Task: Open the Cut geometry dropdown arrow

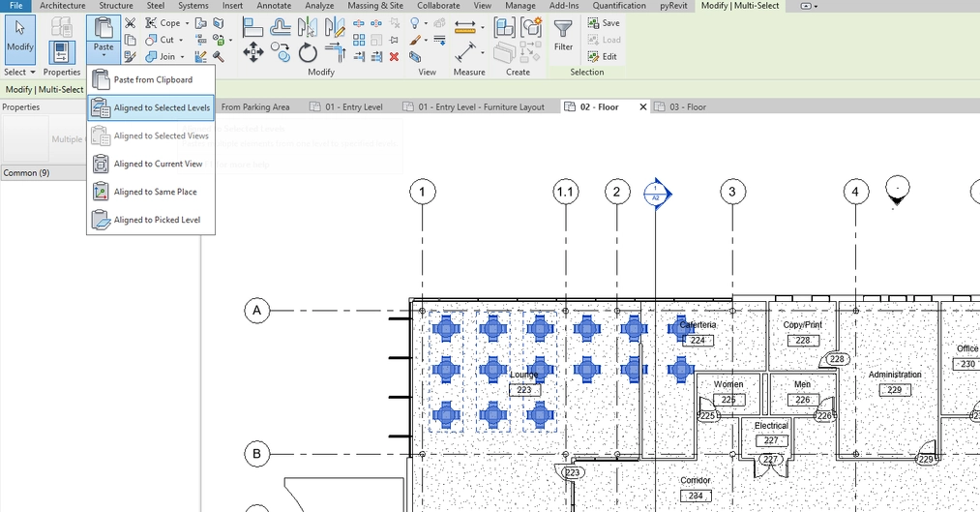Action: coord(181,40)
